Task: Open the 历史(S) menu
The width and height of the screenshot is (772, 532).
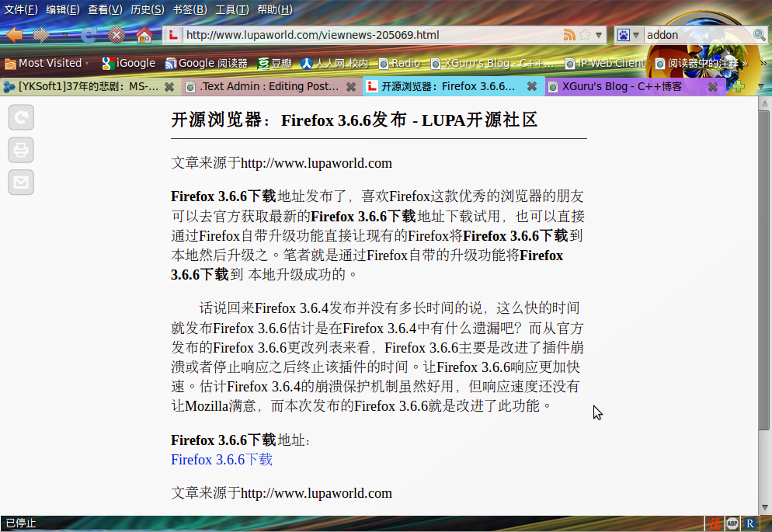Action: (148, 9)
